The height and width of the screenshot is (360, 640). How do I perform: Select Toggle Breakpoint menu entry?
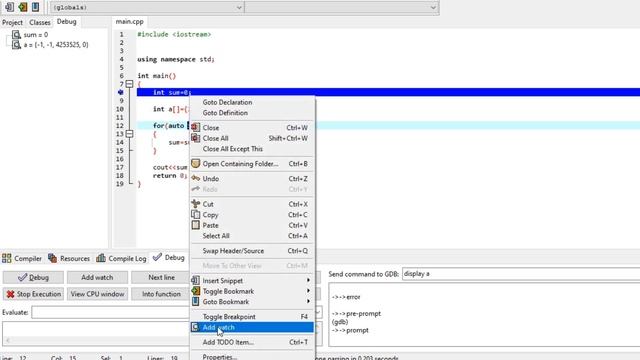pyautogui.click(x=252, y=317)
